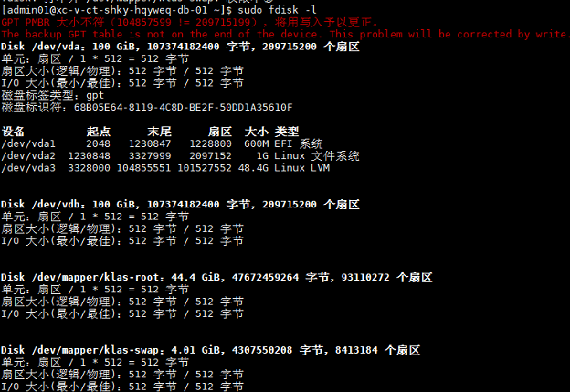Click the partition table header row
The image size is (570, 392).
click(150, 132)
